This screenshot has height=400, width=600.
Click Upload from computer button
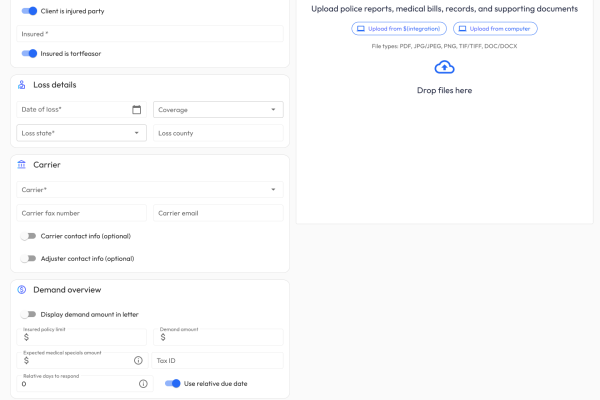tap(495, 29)
